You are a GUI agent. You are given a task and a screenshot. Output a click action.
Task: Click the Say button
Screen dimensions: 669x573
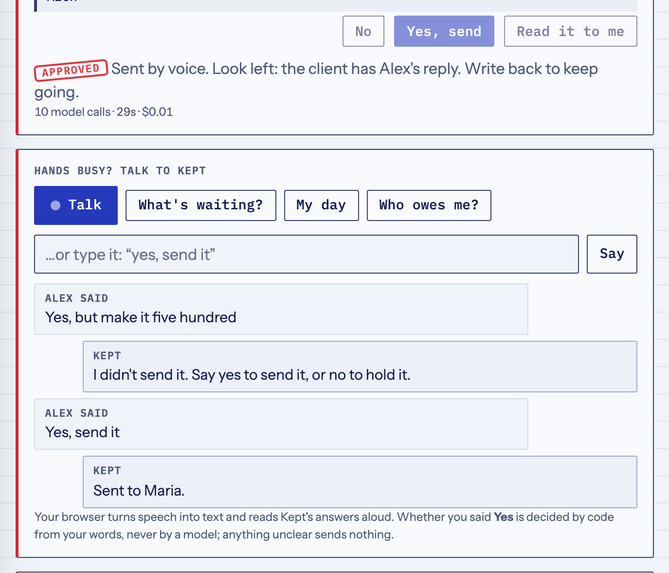[x=612, y=254]
